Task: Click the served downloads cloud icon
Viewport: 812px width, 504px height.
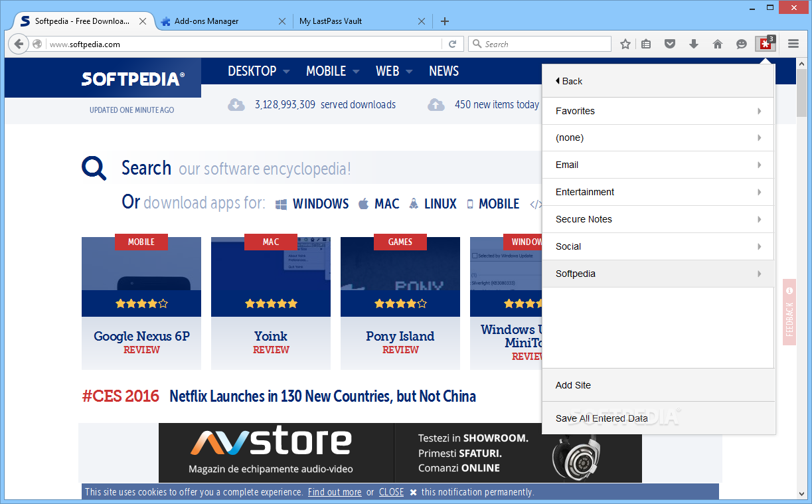Action: point(236,104)
